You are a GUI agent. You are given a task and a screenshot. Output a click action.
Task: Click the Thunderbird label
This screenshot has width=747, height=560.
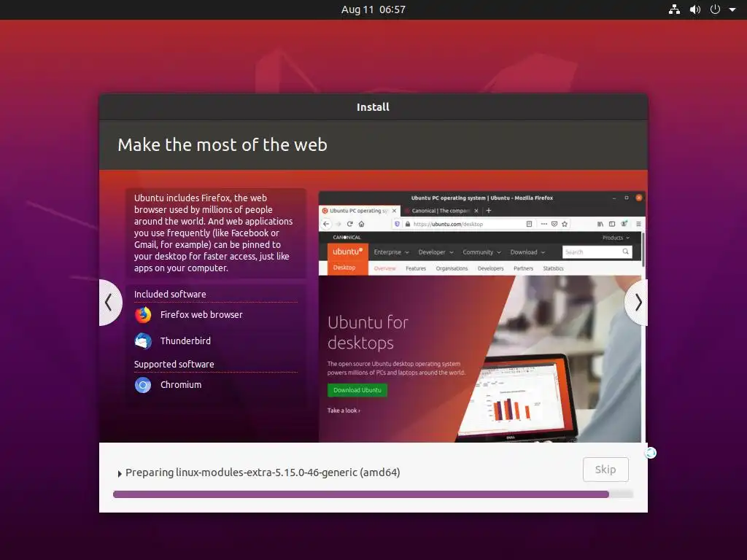point(185,341)
